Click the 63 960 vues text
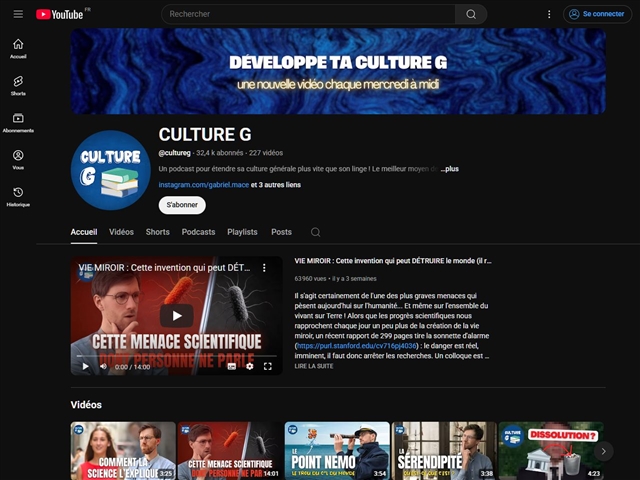 (310, 279)
